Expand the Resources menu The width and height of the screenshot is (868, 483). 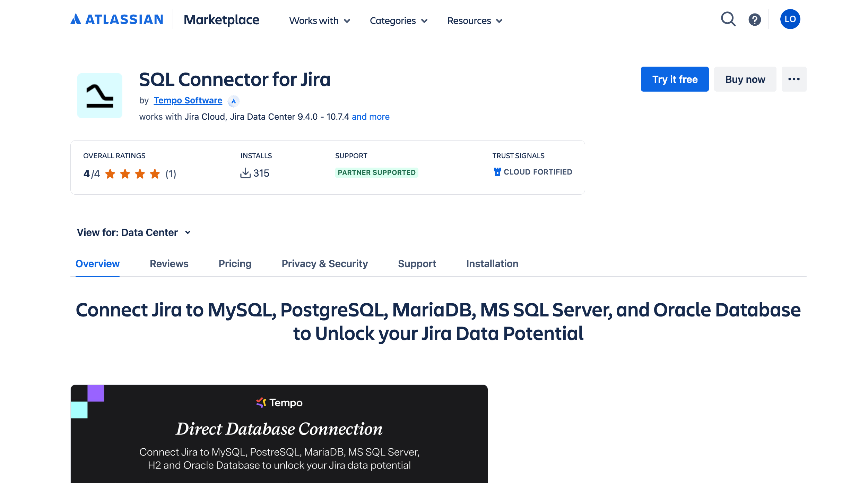click(475, 21)
